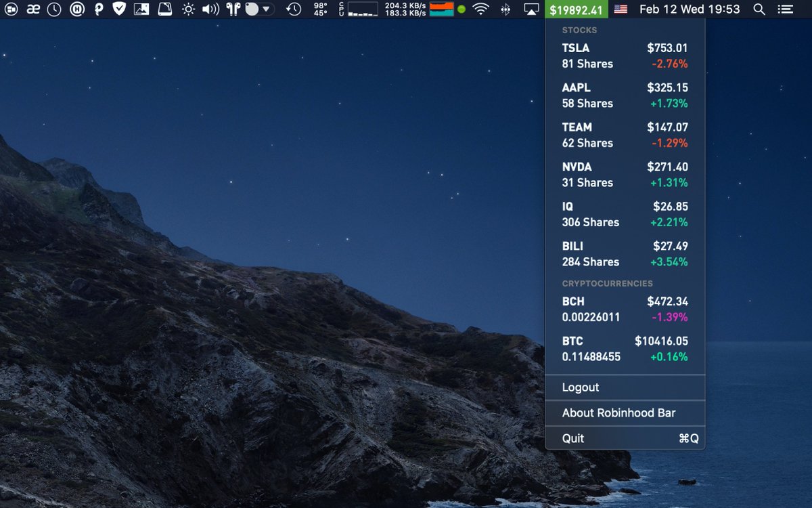Click the stylized P menu bar icon

[99, 9]
